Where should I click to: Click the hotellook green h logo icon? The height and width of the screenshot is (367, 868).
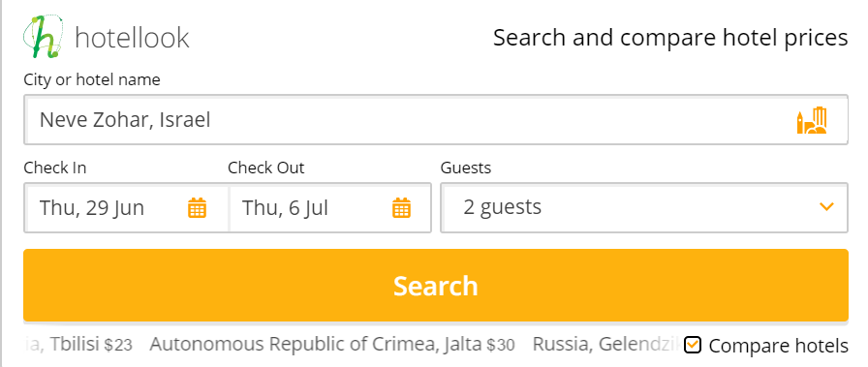pyautogui.click(x=44, y=37)
